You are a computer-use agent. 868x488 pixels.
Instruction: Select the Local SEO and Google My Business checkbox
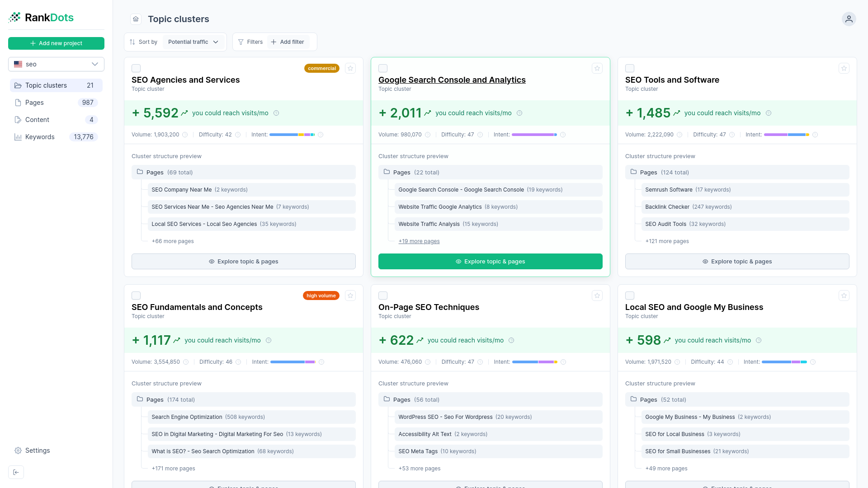click(630, 296)
